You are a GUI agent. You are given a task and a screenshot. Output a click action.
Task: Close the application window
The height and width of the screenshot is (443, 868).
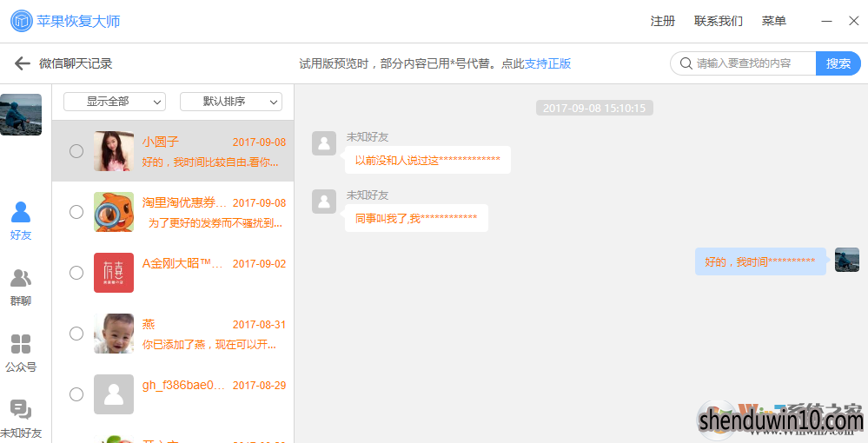pos(853,21)
